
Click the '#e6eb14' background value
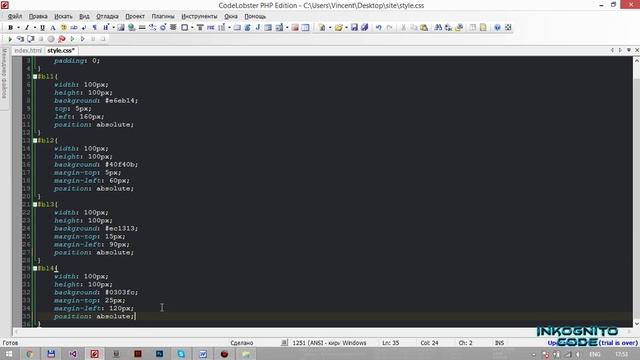point(121,101)
